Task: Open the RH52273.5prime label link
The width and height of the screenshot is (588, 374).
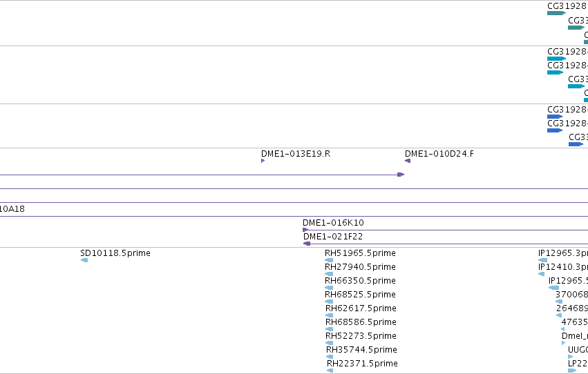Action: point(361,336)
